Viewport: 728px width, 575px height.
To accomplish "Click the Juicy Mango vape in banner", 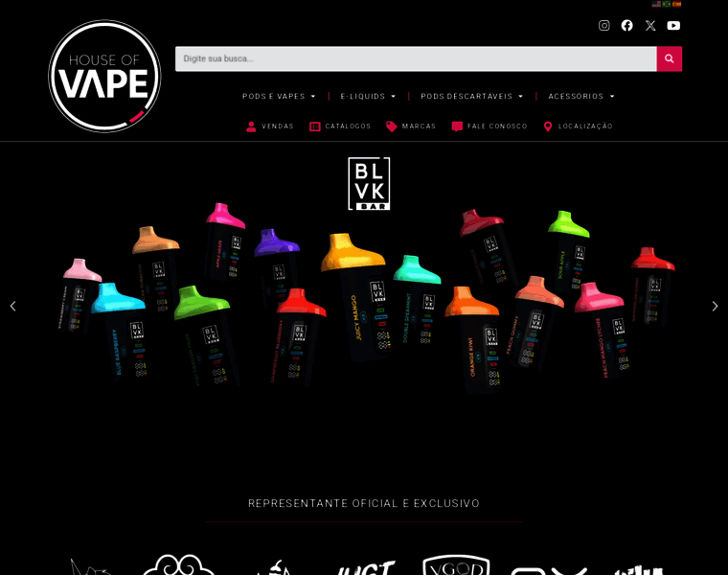I will (x=357, y=297).
